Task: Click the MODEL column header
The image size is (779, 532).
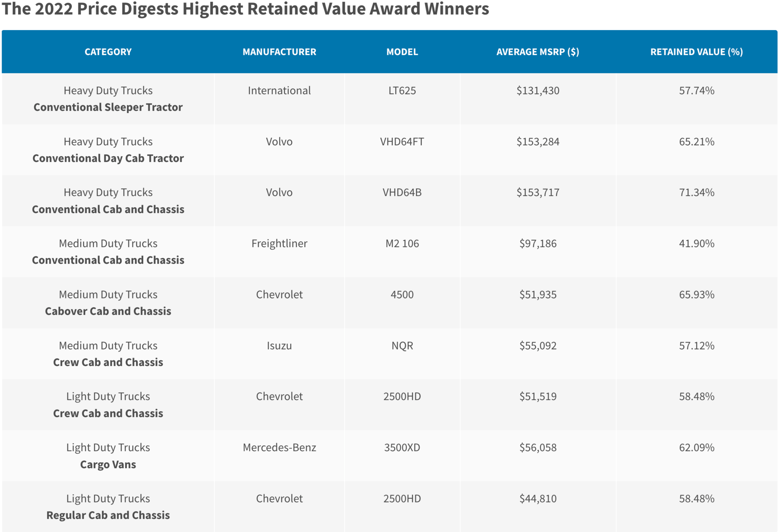Action: point(402,52)
